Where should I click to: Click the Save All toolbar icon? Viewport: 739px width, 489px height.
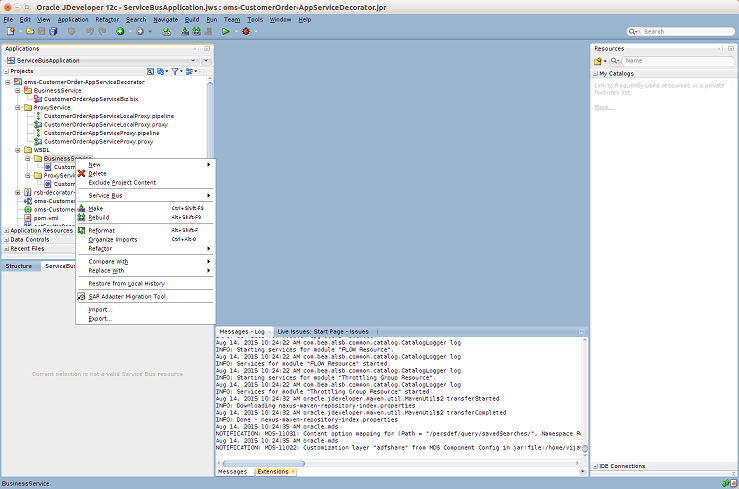(x=54, y=31)
